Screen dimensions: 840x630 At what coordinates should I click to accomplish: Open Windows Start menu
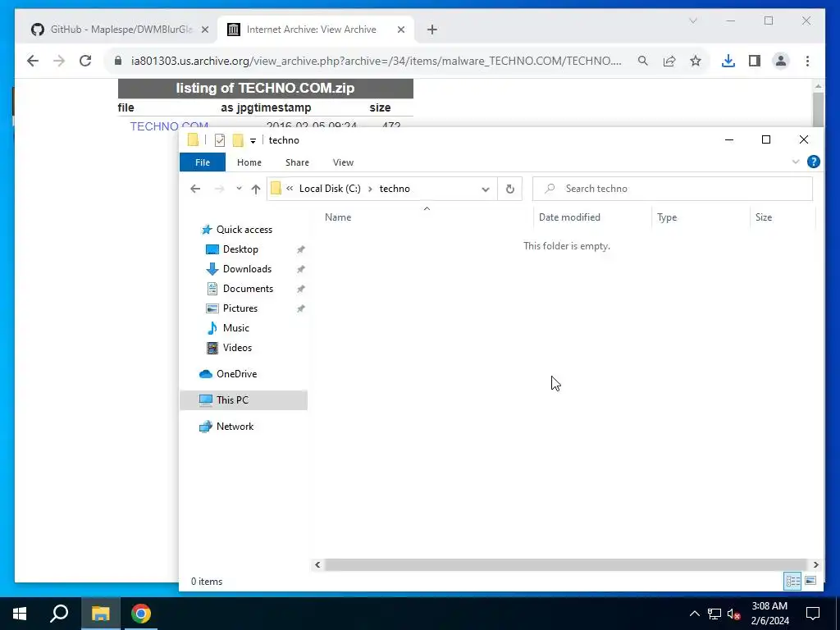point(20,614)
